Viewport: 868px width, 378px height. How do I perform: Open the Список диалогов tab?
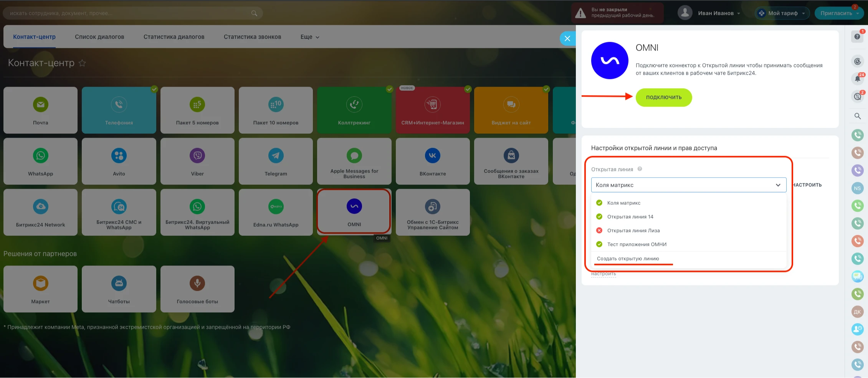(x=99, y=37)
